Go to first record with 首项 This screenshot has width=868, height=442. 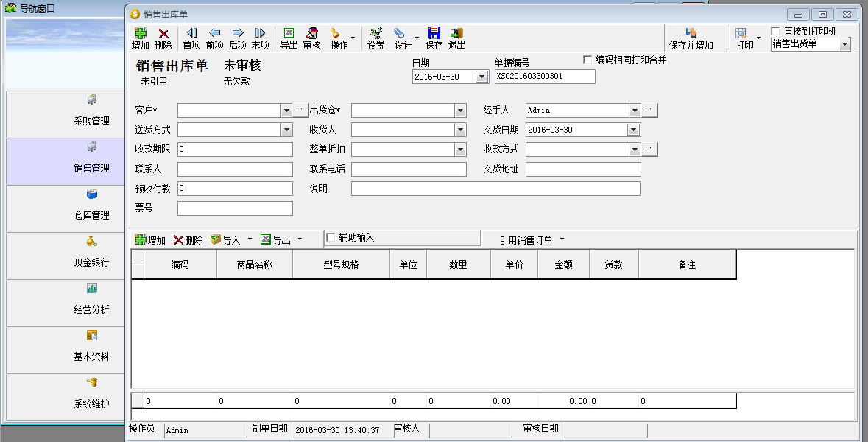point(191,38)
